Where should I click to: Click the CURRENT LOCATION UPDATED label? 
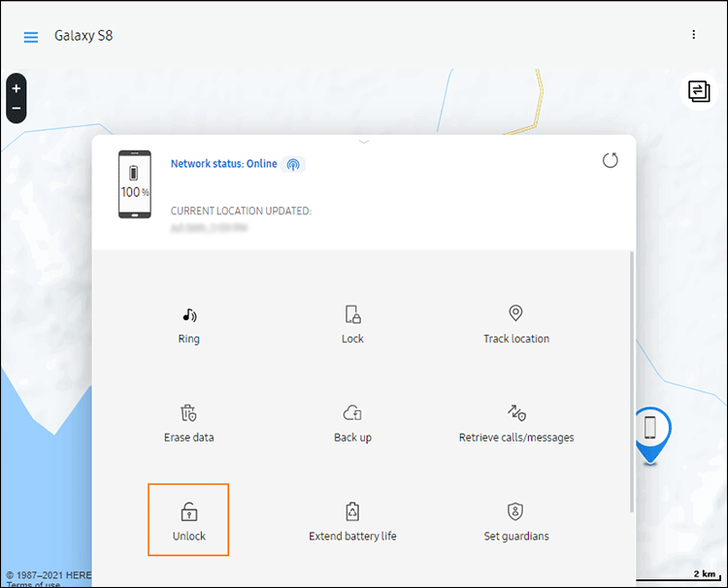241,211
